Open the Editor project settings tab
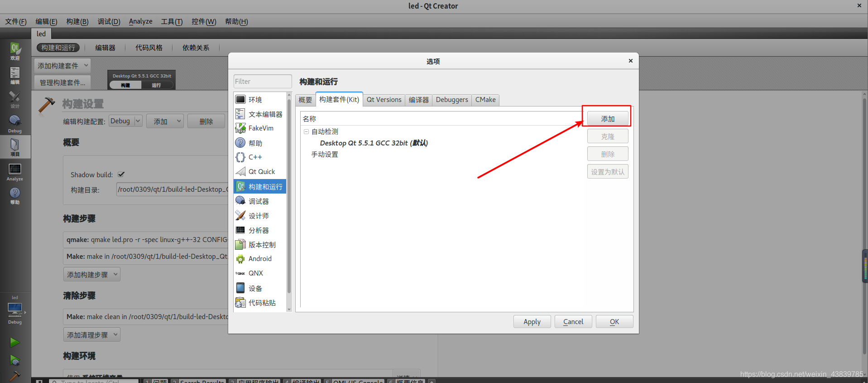Viewport: 868px width, 383px height. tap(106, 48)
